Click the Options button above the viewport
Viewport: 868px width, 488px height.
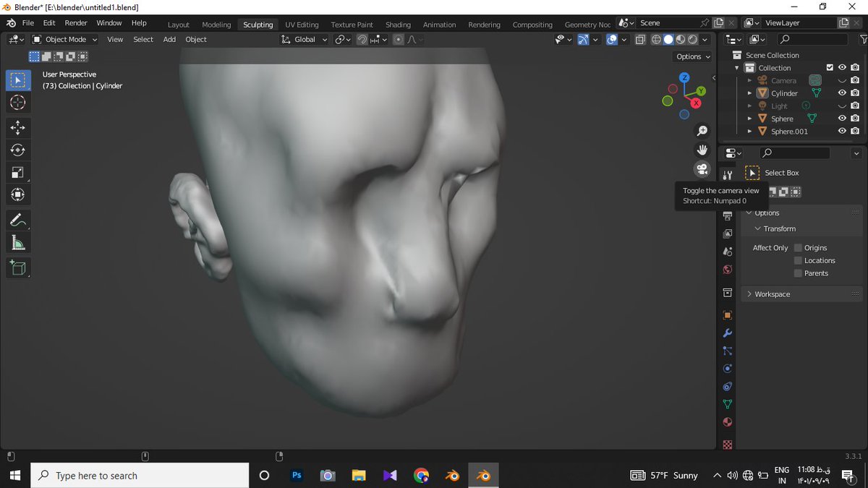691,56
